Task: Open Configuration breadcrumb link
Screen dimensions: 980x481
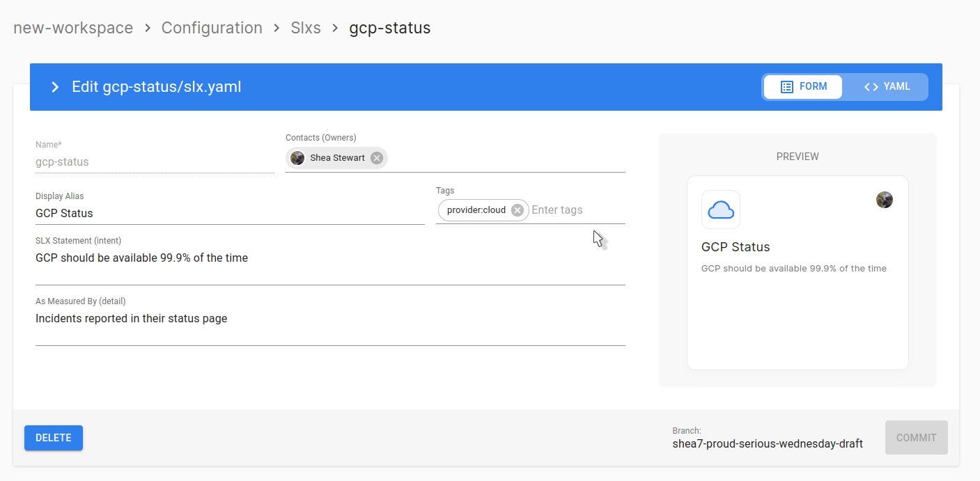Action: 212,28
